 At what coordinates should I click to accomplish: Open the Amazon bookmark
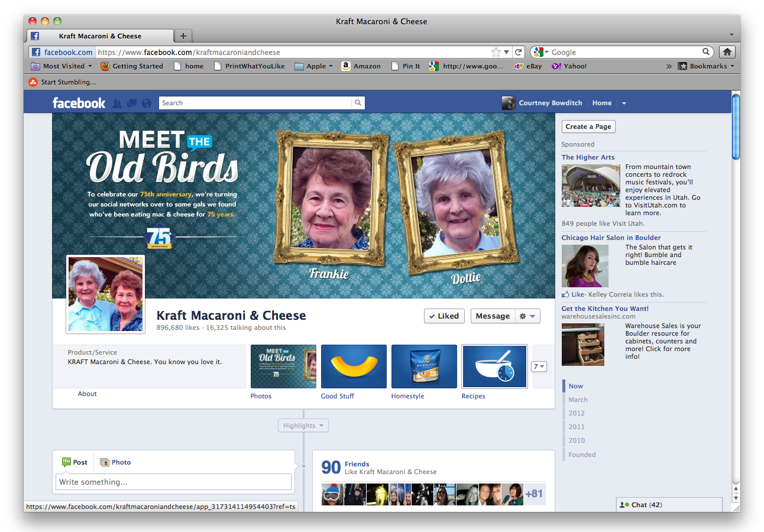361,66
